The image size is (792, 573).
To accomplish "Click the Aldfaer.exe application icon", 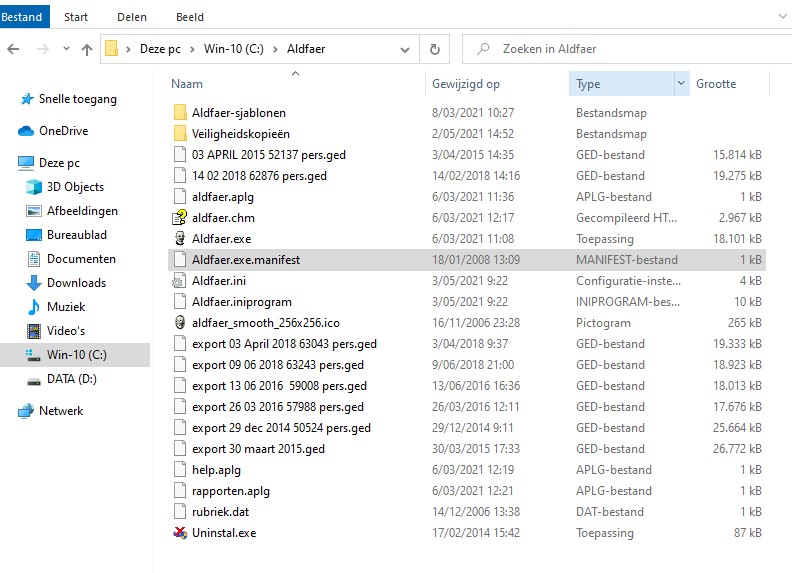I will pyautogui.click(x=180, y=239).
